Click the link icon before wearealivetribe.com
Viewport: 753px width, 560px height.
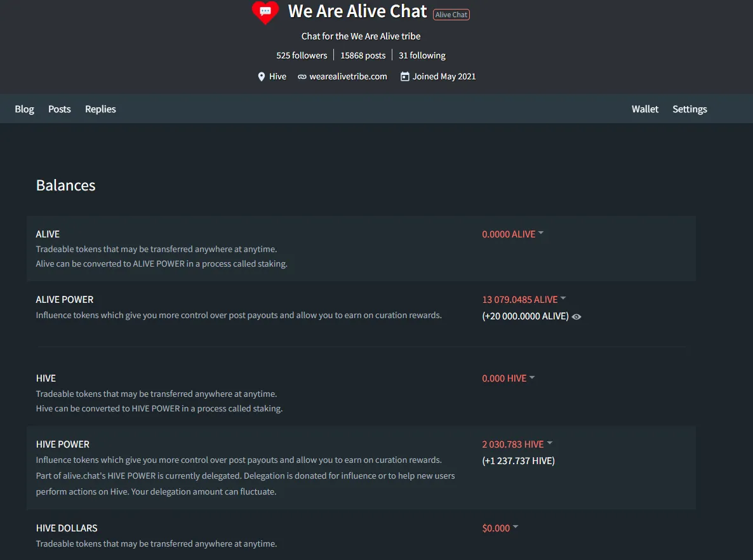click(302, 77)
